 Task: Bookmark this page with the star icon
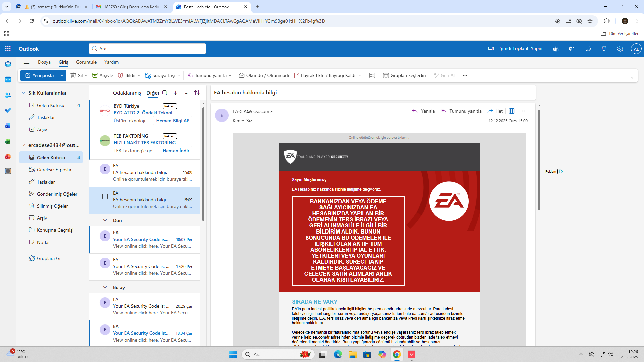coord(590,21)
